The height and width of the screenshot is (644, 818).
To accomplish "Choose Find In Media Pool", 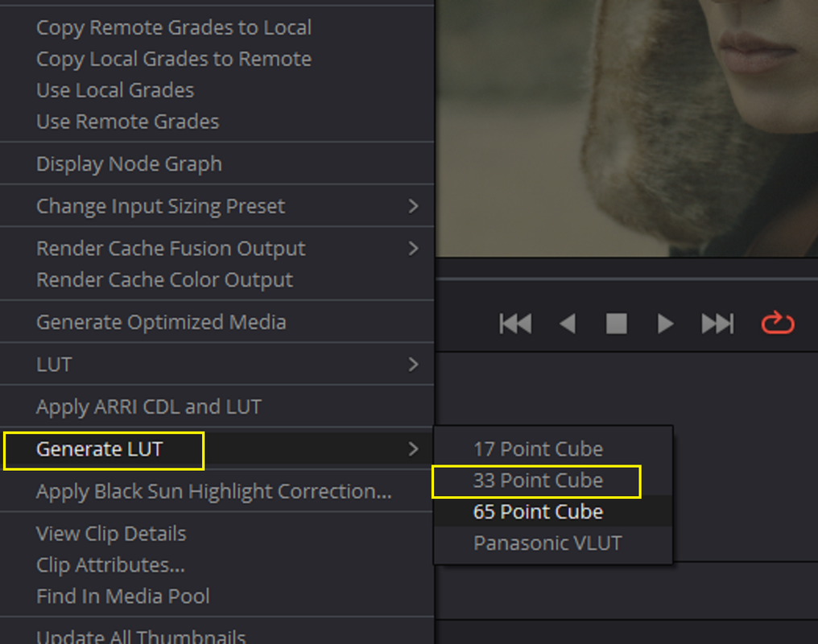I will point(123,596).
